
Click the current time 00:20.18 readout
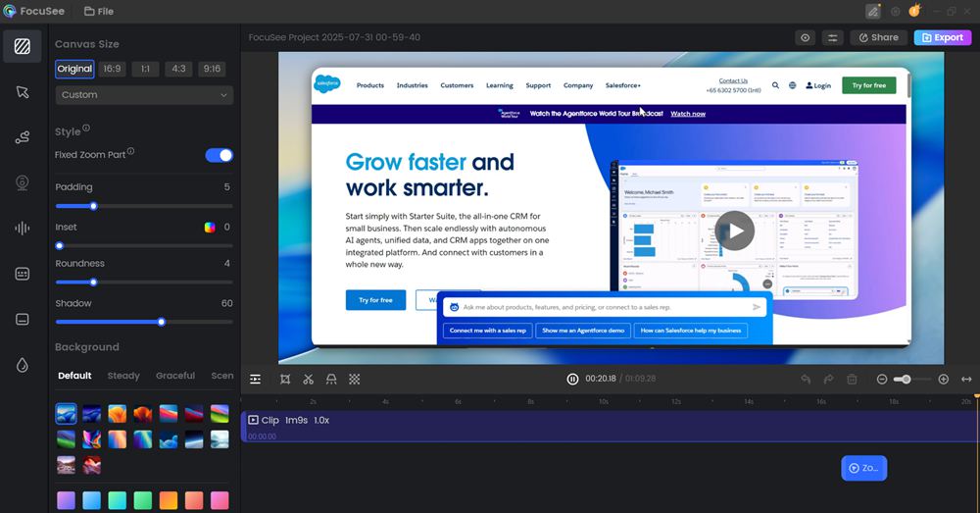(x=601, y=380)
